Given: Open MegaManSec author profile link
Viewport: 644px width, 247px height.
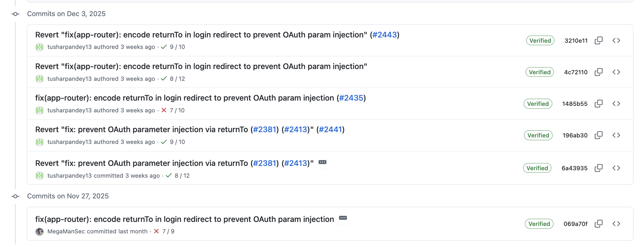Looking at the screenshot, I should pos(66,231).
